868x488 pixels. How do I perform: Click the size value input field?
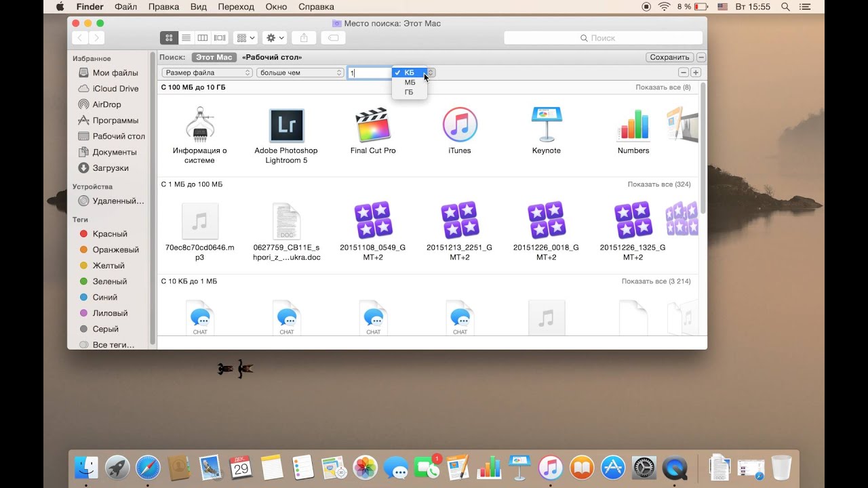[370, 73]
